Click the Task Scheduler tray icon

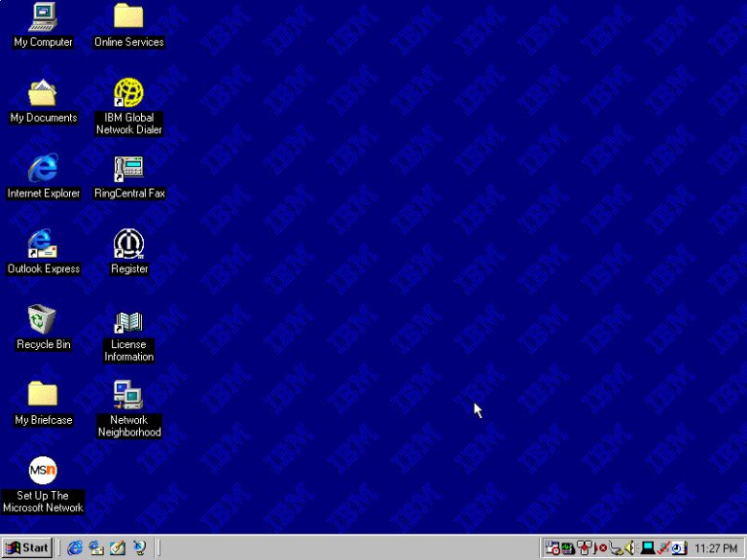pyautogui.click(x=552, y=548)
